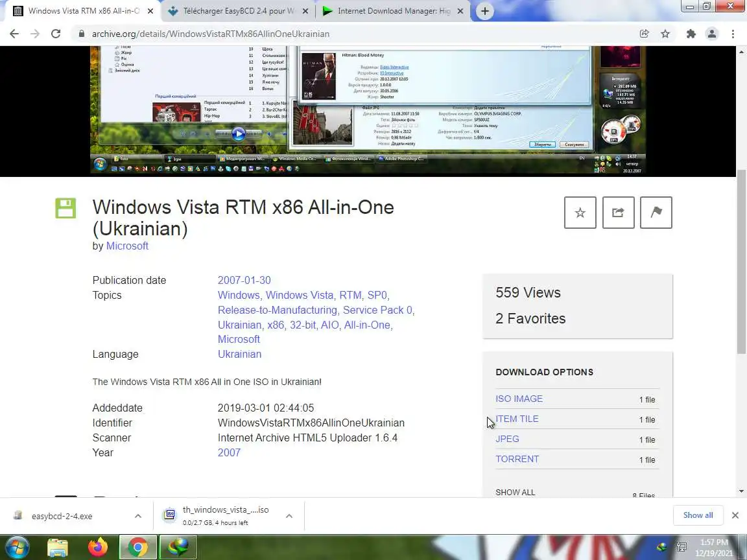This screenshot has width=747, height=560.
Task: Switch to Windows Vista RTM x86 tab
Action: (x=84, y=11)
